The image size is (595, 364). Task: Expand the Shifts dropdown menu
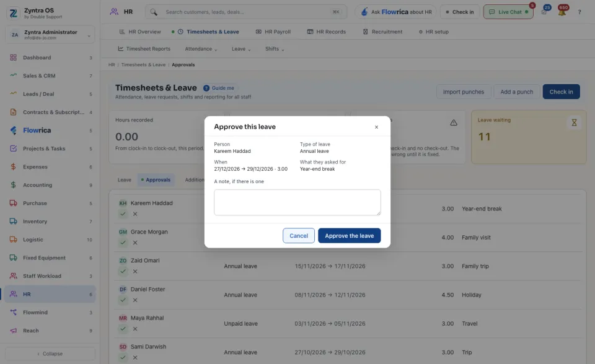click(275, 49)
